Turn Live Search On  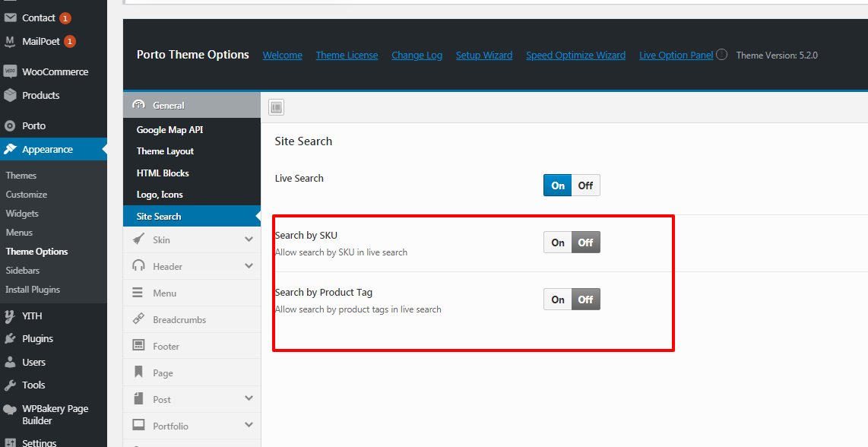click(557, 185)
